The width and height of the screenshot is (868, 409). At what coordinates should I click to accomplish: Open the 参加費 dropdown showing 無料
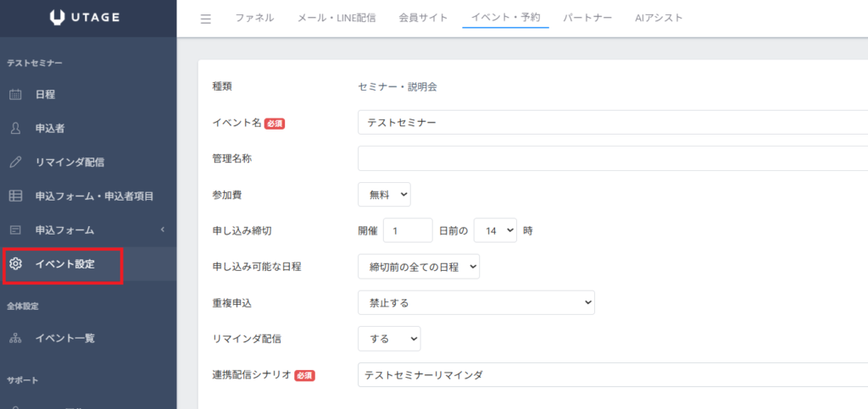(x=384, y=195)
